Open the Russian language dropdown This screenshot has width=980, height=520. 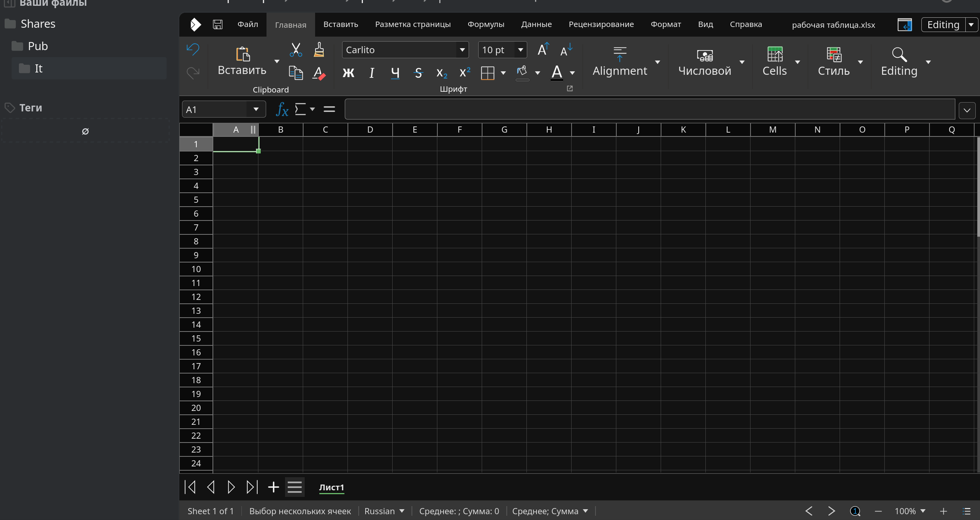(x=384, y=511)
